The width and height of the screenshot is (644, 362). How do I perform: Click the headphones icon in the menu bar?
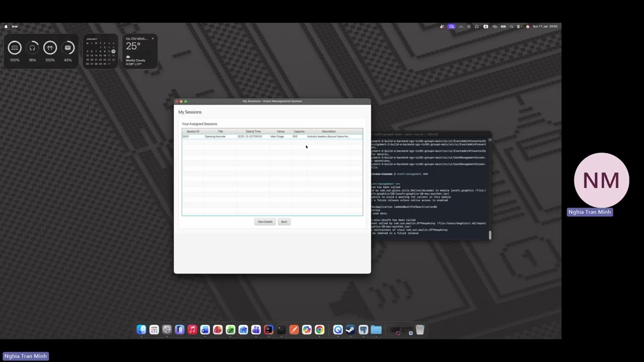click(x=477, y=26)
